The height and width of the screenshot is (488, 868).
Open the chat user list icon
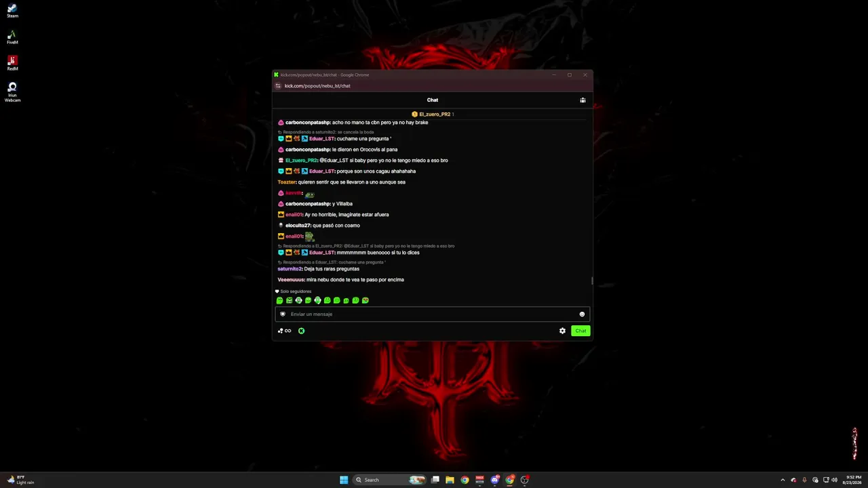click(x=583, y=100)
